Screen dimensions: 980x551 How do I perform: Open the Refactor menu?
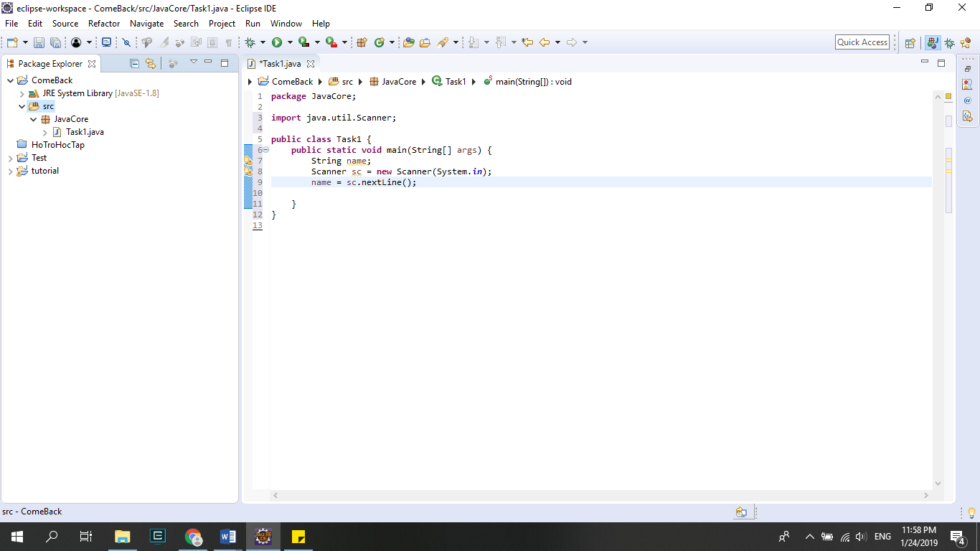click(x=104, y=24)
